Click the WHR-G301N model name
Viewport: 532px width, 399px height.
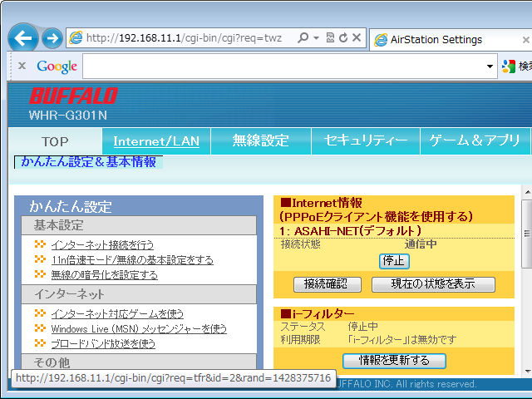pos(68,116)
